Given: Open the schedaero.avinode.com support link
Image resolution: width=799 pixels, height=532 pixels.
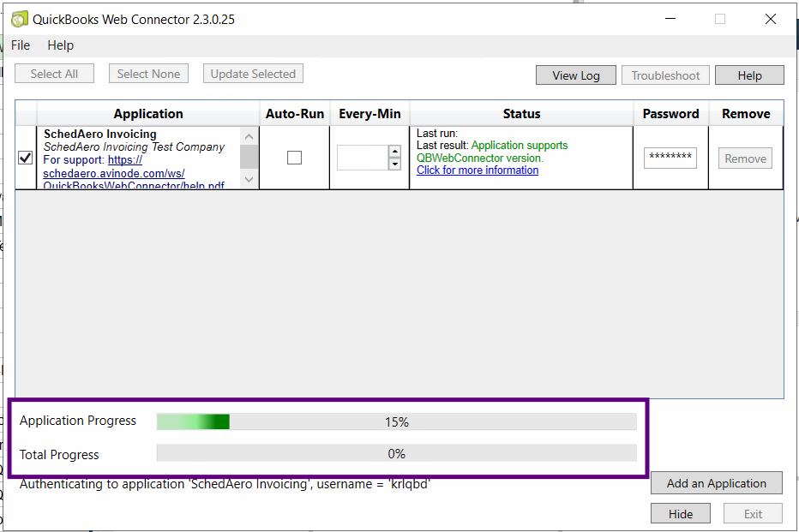Looking at the screenshot, I should point(114,173).
